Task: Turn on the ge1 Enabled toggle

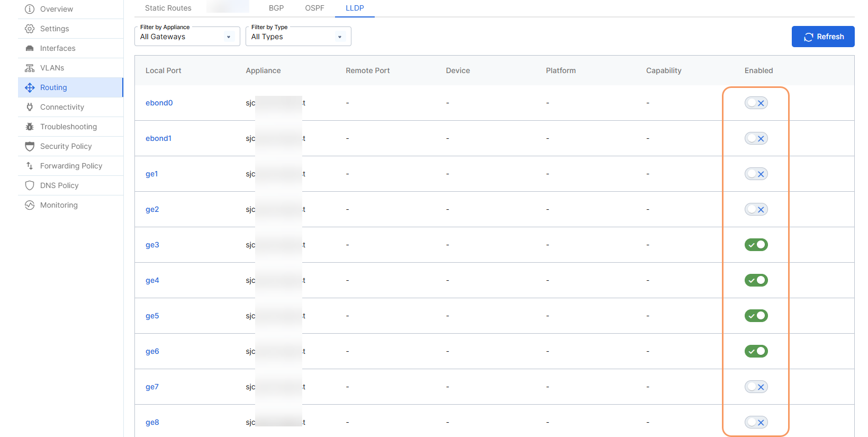Action: click(756, 174)
